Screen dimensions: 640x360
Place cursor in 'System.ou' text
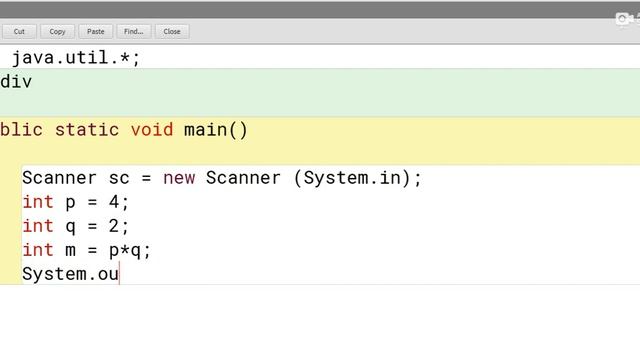point(70,274)
